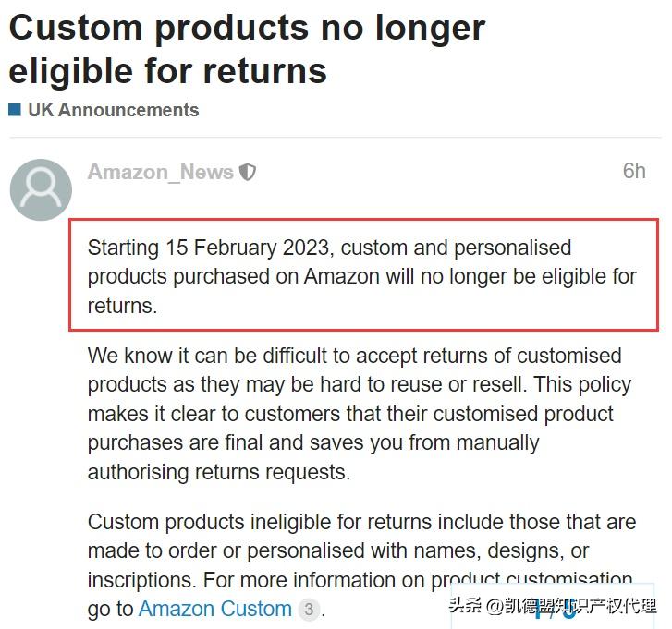Open the Amazon_News username profile
Viewport: 672px width, 629px height.
(x=160, y=172)
